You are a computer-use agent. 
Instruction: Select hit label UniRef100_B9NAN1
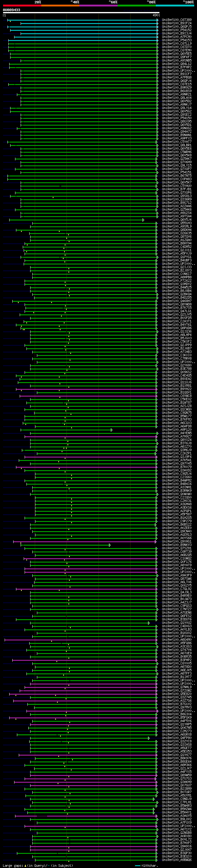pyautogui.click(x=177, y=135)
